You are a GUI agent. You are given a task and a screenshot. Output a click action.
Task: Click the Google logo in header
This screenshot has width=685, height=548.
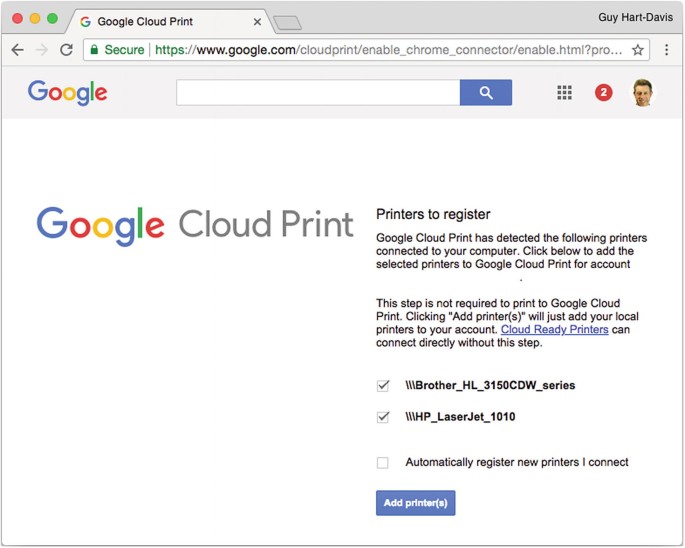[67, 93]
